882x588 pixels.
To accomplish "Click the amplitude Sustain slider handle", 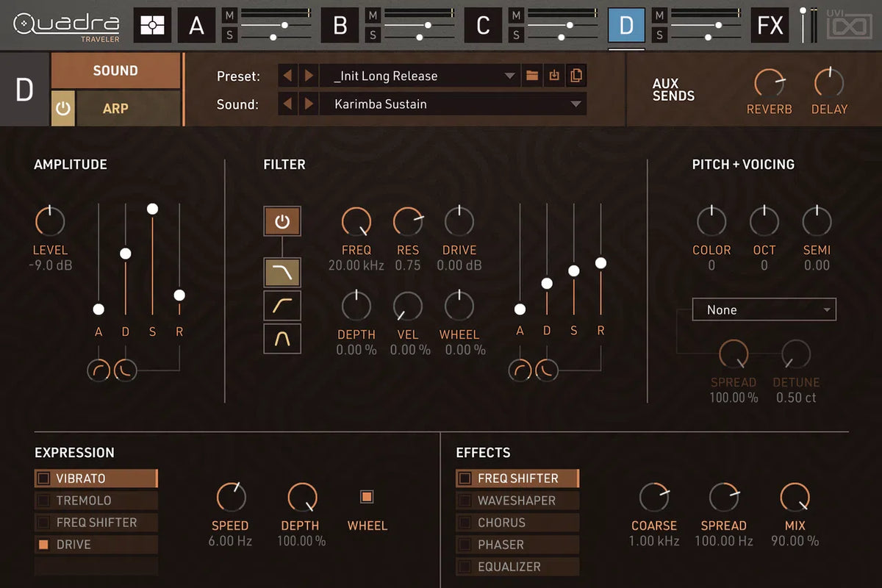I will pos(152,209).
